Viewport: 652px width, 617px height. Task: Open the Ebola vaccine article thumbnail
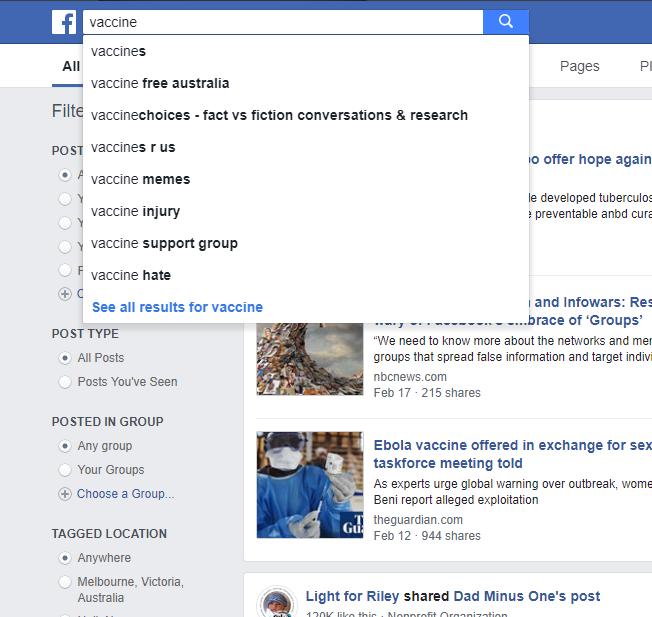tap(309, 485)
